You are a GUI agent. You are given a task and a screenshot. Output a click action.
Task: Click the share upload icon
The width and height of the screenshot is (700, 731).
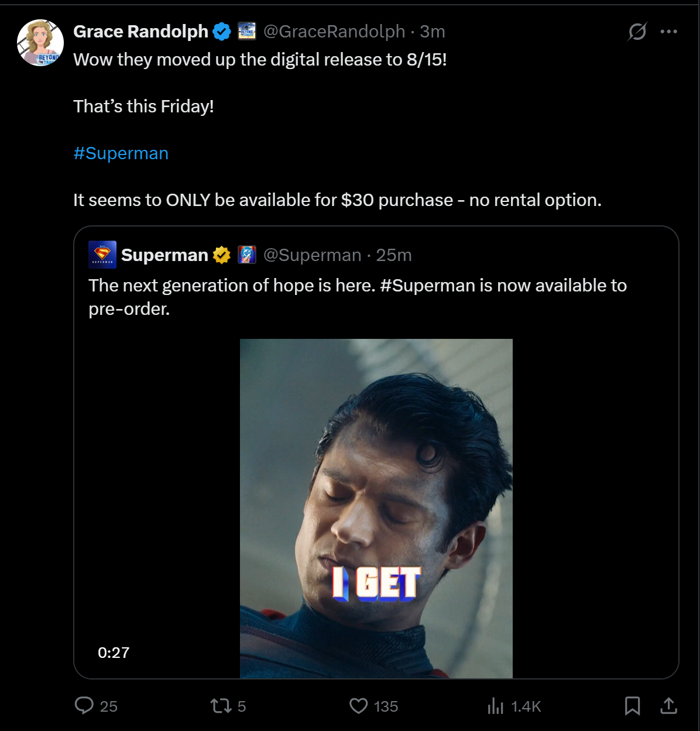pyautogui.click(x=668, y=706)
